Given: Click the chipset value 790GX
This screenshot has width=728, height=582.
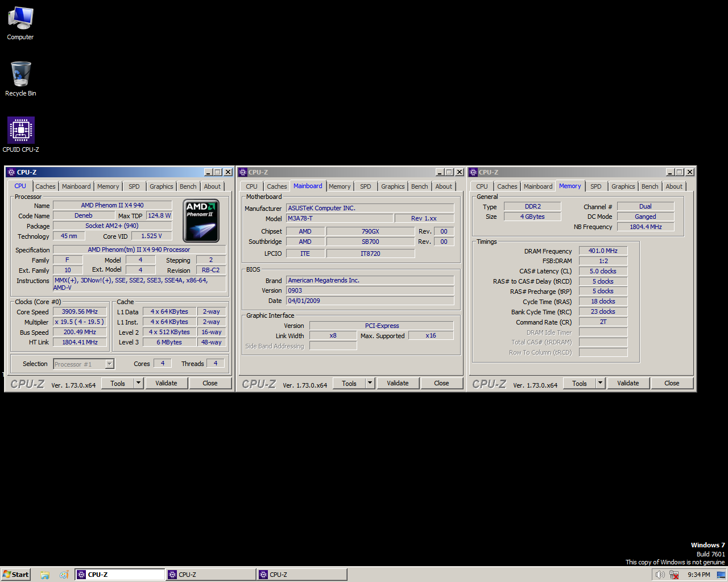Looking at the screenshot, I should point(370,231).
